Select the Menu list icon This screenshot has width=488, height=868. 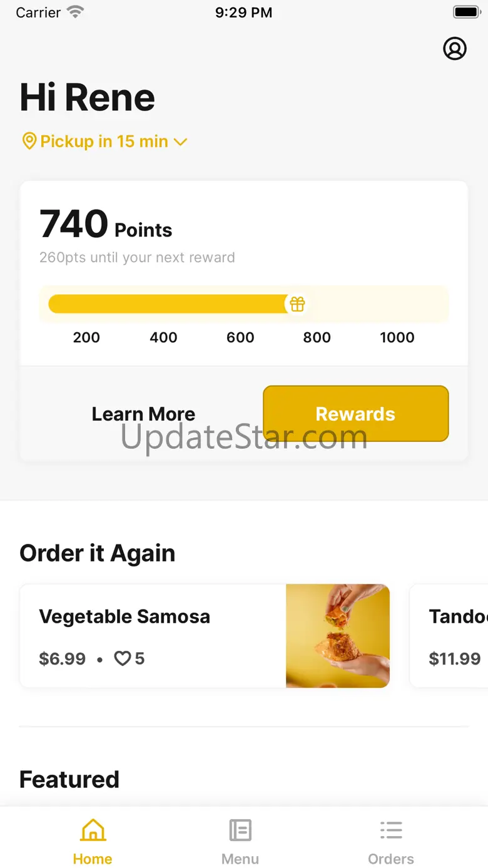240,830
